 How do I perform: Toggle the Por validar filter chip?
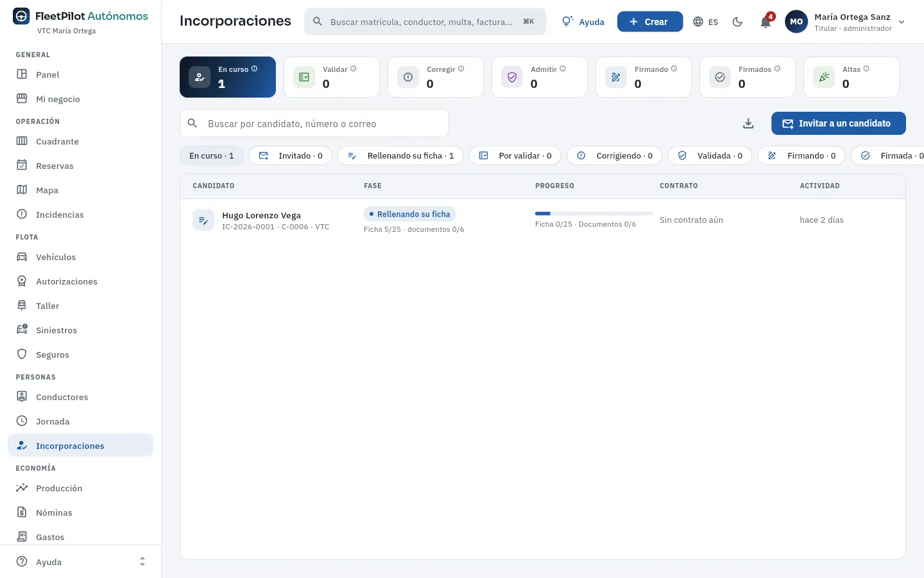click(x=515, y=155)
